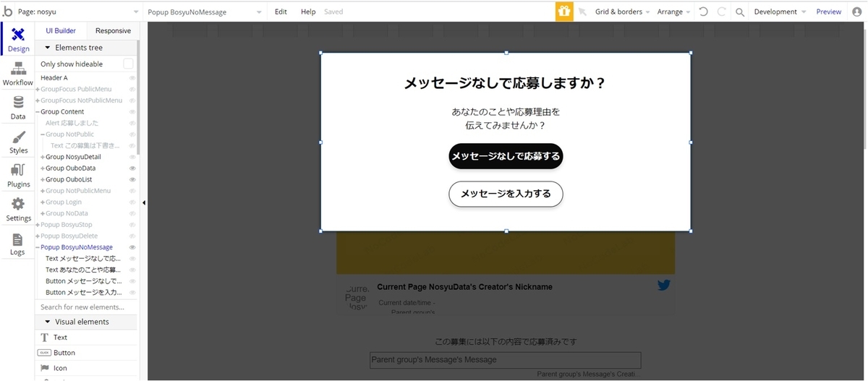The width and height of the screenshot is (868, 381).
Task: Expand GroupFocus PublicMenu in tree
Action: [38, 90]
